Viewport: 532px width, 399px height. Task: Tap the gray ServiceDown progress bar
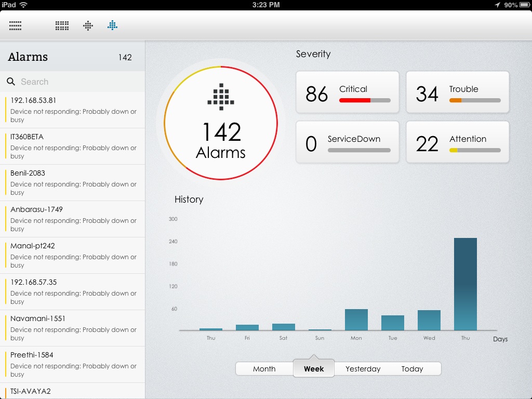(x=359, y=150)
